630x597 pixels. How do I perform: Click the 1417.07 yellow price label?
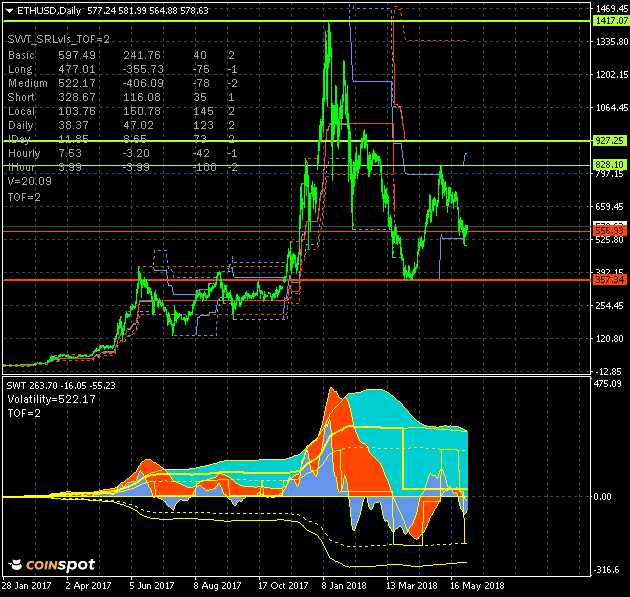609,20
